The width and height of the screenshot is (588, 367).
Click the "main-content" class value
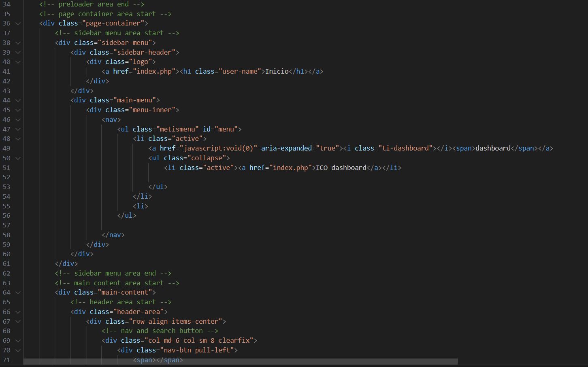pyautogui.click(x=125, y=292)
